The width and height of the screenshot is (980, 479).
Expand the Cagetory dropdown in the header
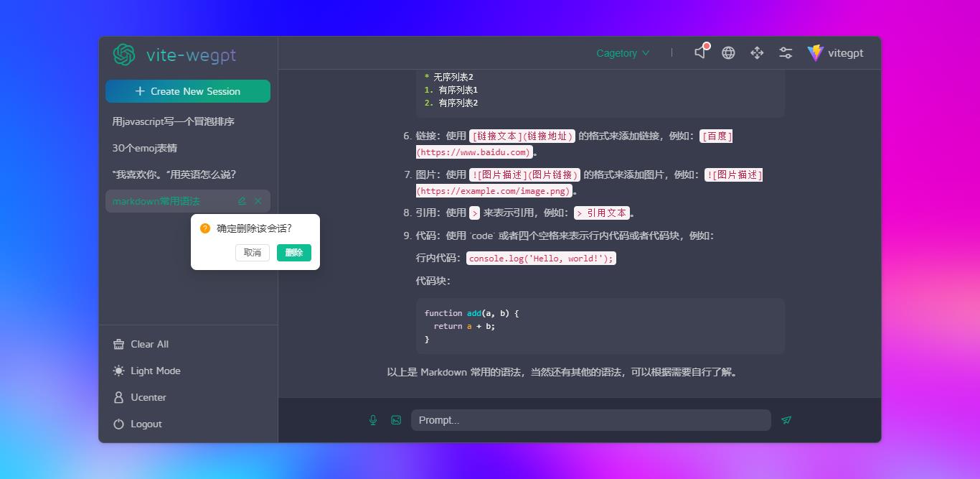pyautogui.click(x=622, y=52)
